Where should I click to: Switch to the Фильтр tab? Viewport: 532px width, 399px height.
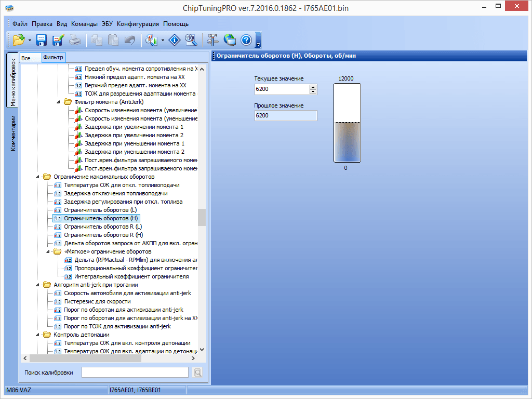click(x=53, y=58)
